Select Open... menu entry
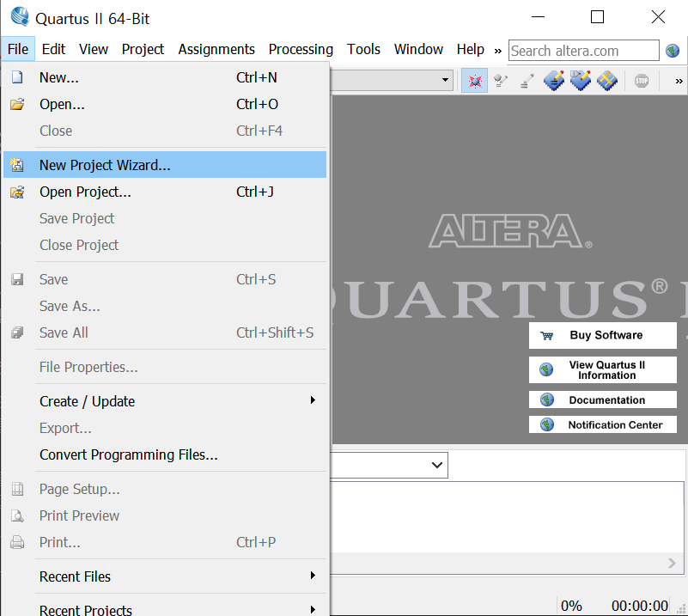Viewport: 688px width, 616px height. [x=165, y=104]
